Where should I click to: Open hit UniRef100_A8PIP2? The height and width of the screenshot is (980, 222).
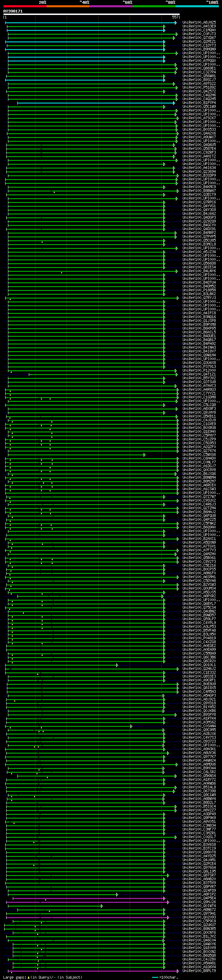click(199, 894)
